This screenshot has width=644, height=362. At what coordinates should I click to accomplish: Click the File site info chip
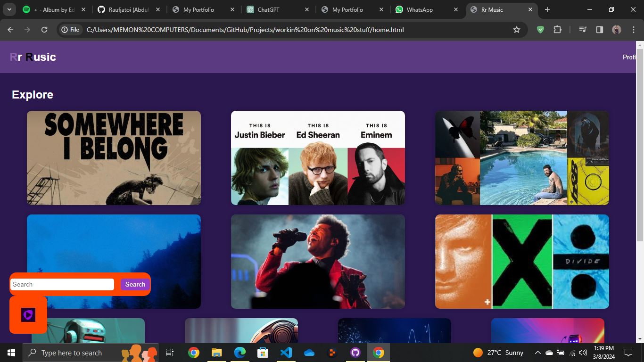(x=71, y=30)
